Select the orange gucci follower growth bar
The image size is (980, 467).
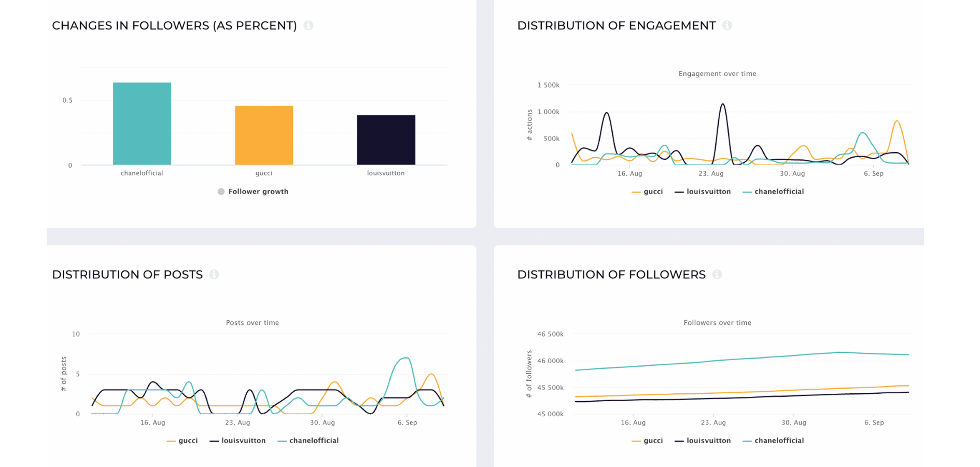[264, 135]
